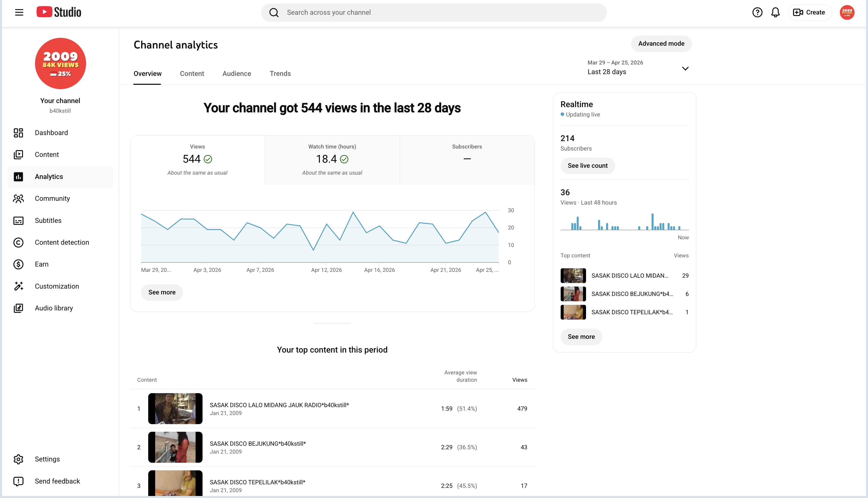Click the Dashboard sidebar icon
868x498 pixels.
pos(19,133)
